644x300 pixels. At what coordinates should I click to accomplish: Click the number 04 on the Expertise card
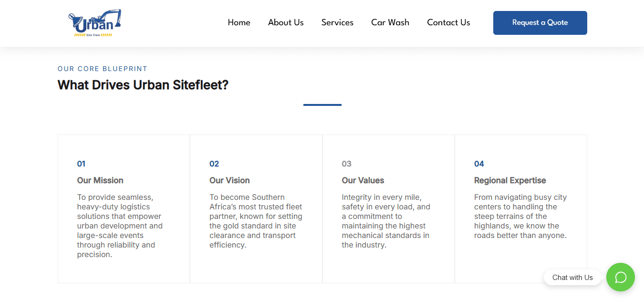coord(478,164)
